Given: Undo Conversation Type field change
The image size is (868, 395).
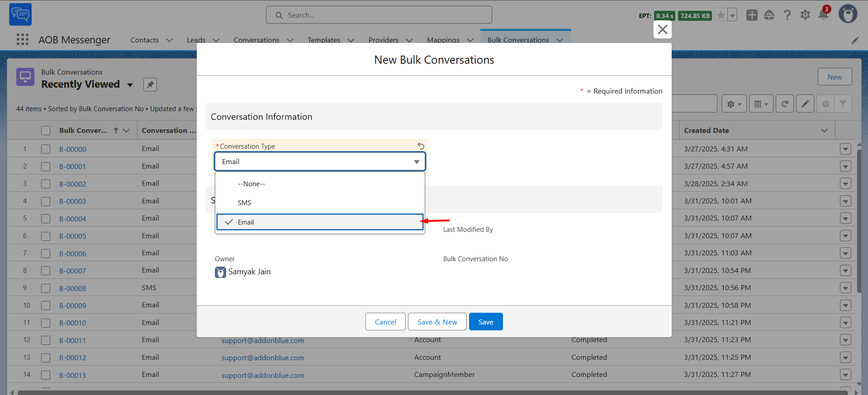Looking at the screenshot, I should tap(421, 146).
